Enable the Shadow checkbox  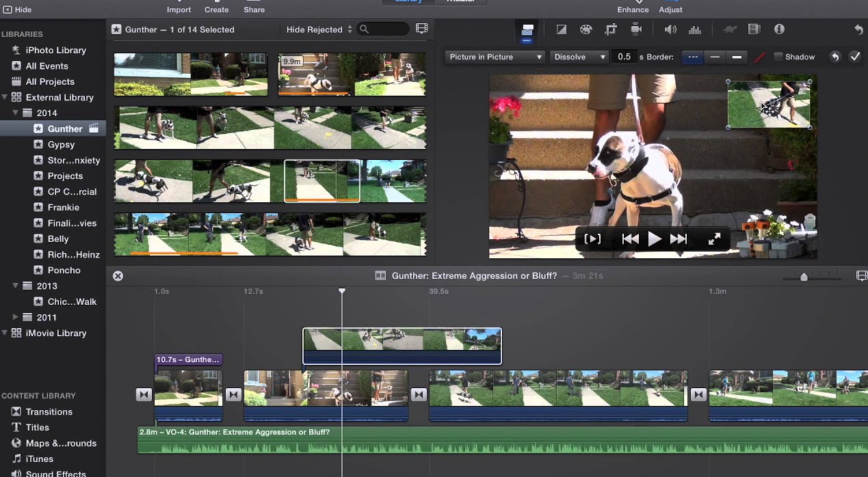point(778,57)
